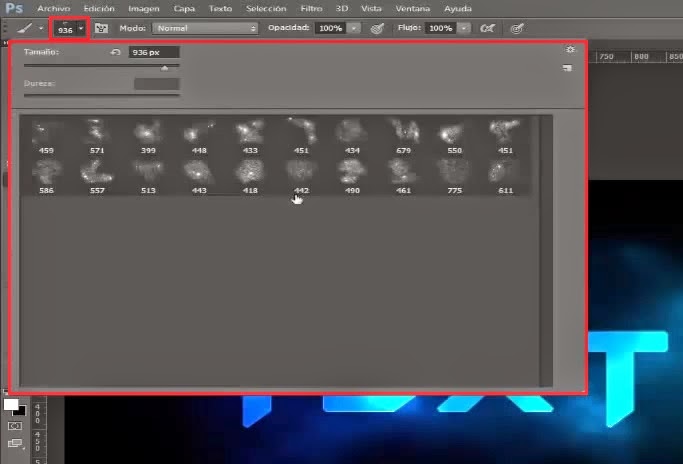Select brush preset 399
The width and height of the screenshot is (683, 464).
click(148, 136)
